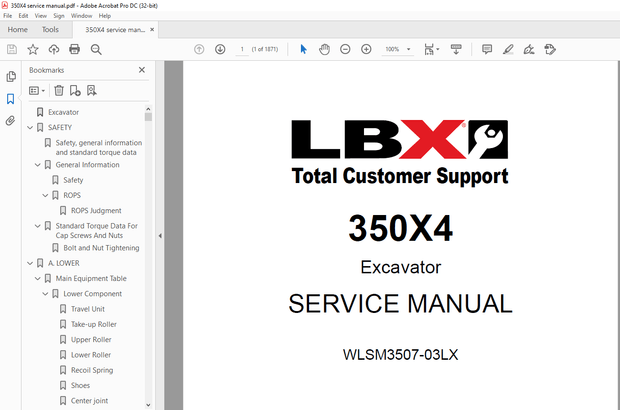The width and height of the screenshot is (620, 410).
Task: Click the stamp tool icon
Action: tap(550, 49)
